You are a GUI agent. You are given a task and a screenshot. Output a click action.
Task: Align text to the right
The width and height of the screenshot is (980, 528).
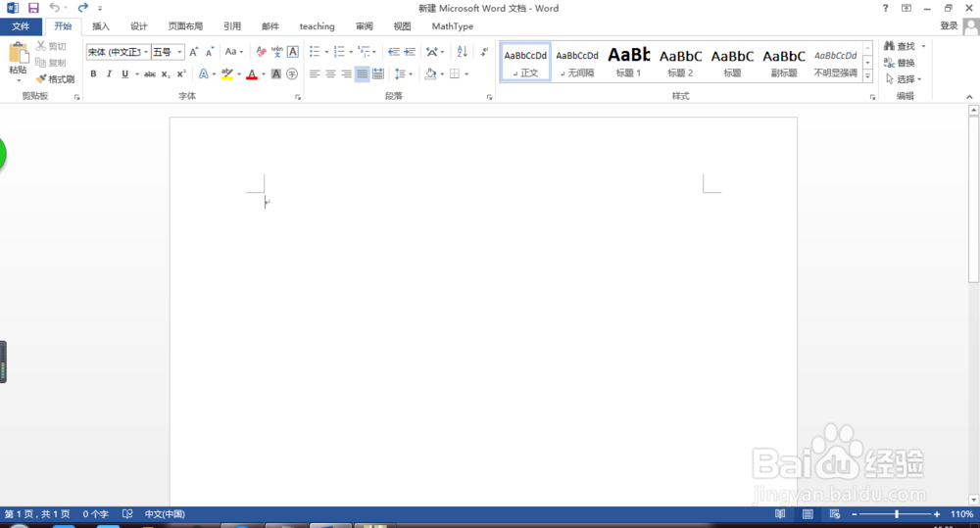(346, 73)
